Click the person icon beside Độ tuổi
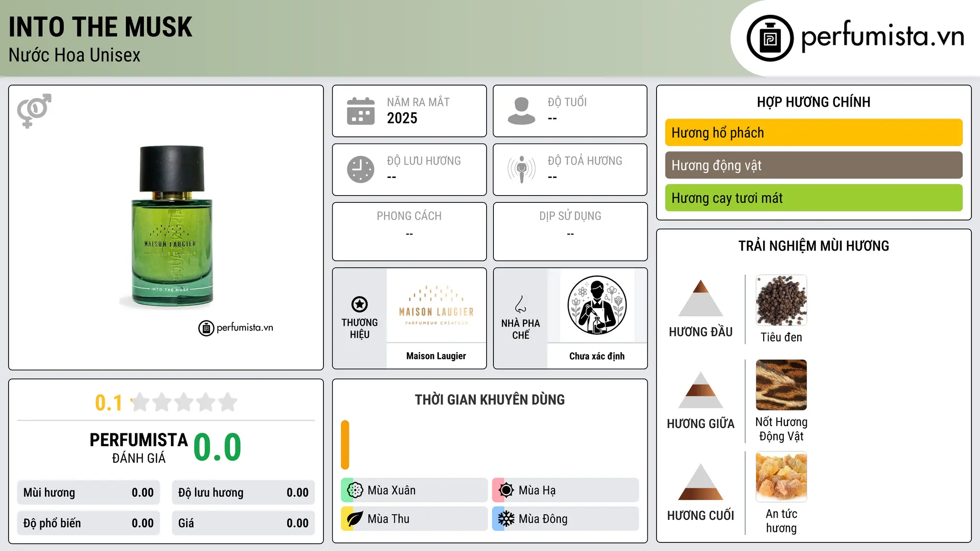 click(x=522, y=111)
